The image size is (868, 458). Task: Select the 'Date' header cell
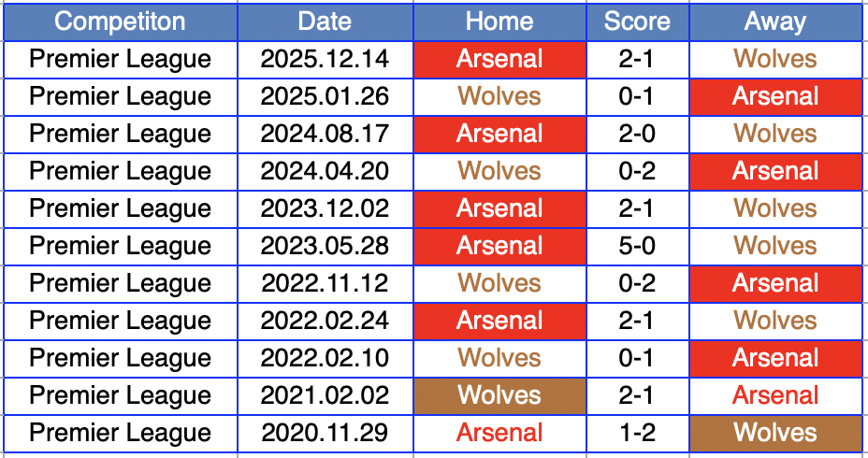point(325,21)
